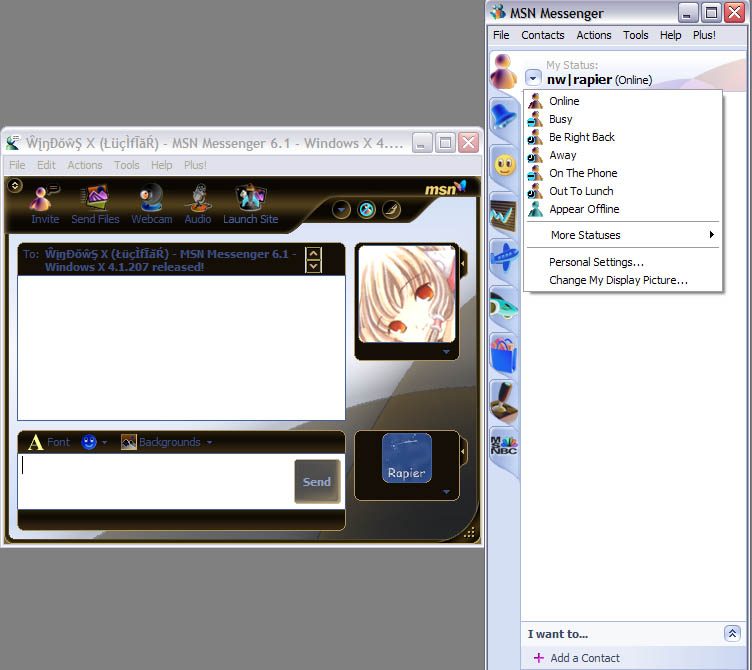Click the status dropdown arrow beside nw|rapier
The image size is (752, 670).
[533, 78]
